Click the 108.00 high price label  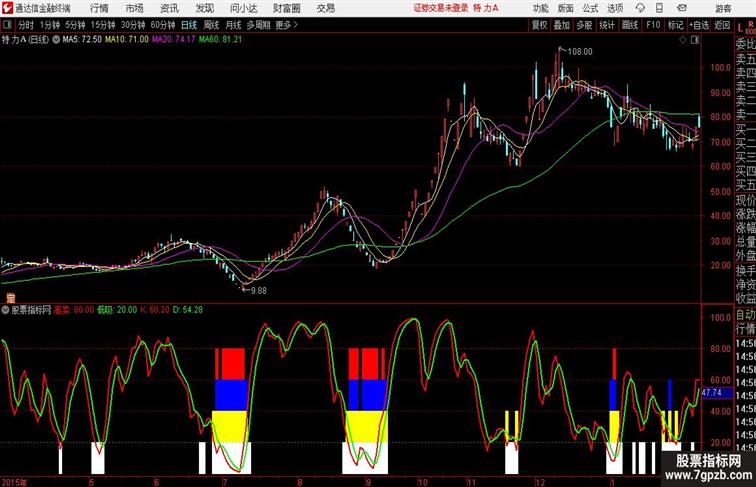(x=580, y=52)
